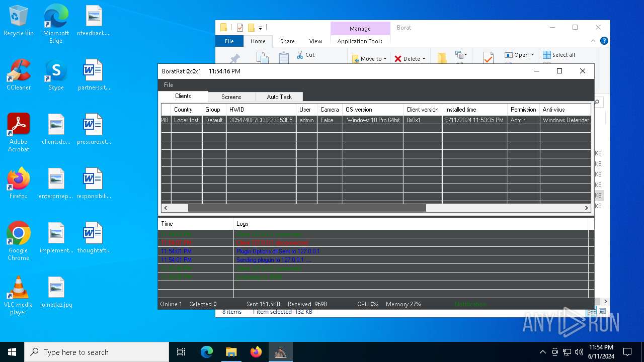Switch to the Screens tab

click(231, 97)
